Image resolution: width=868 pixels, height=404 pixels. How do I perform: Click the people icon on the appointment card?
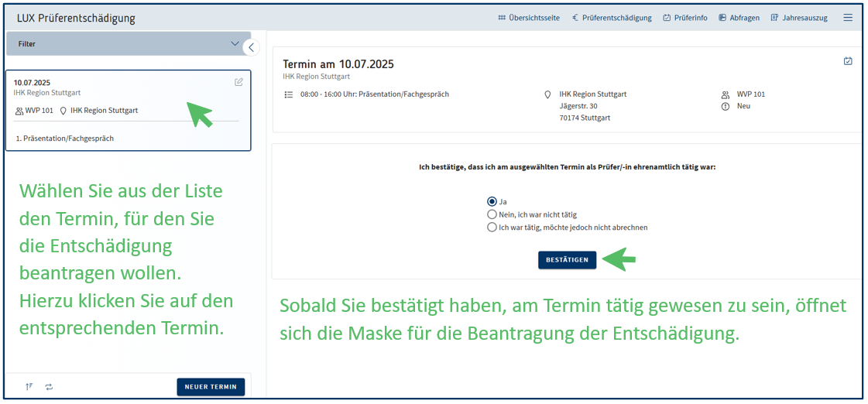tap(19, 111)
